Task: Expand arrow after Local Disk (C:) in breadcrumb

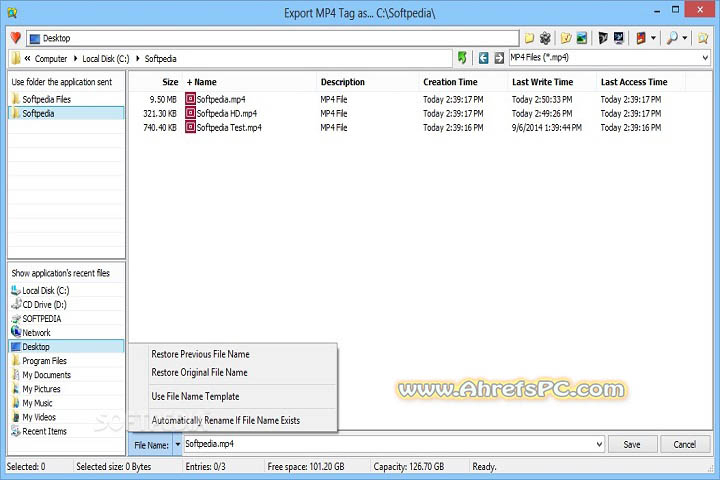Action: (x=137, y=58)
